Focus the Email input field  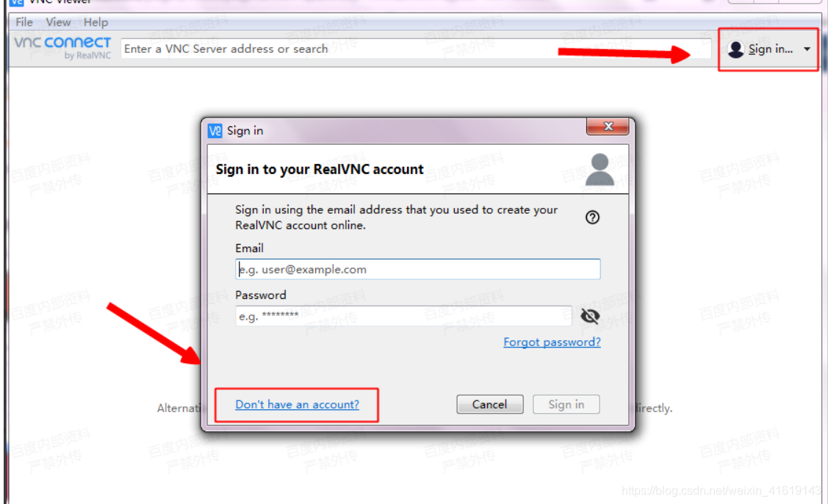point(418,269)
